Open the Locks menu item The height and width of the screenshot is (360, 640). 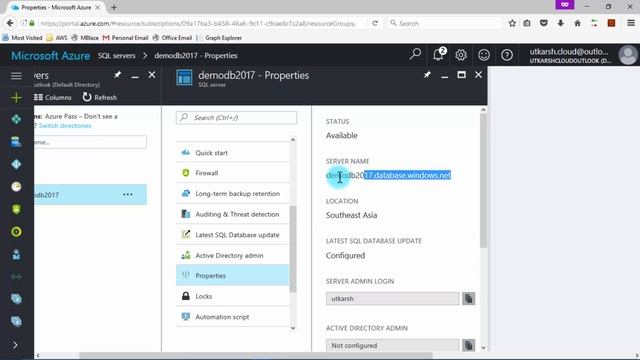tap(232, 296)
